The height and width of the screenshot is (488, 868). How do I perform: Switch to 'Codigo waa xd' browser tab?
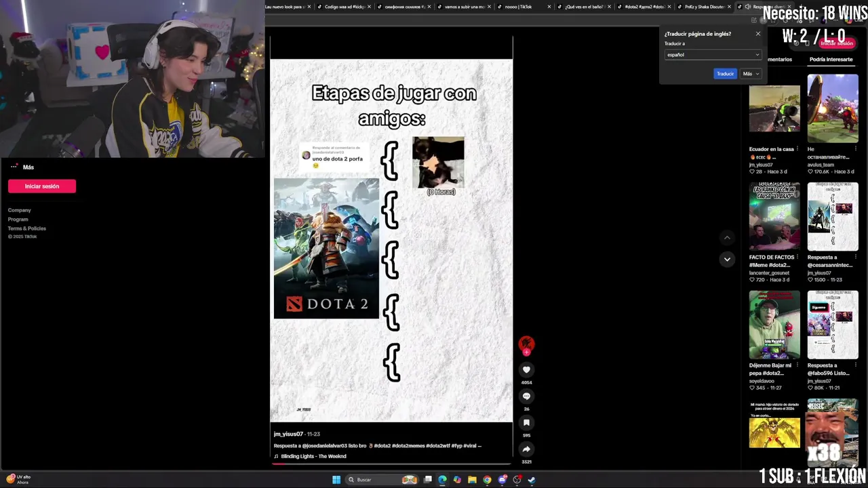tap(346, 7)
